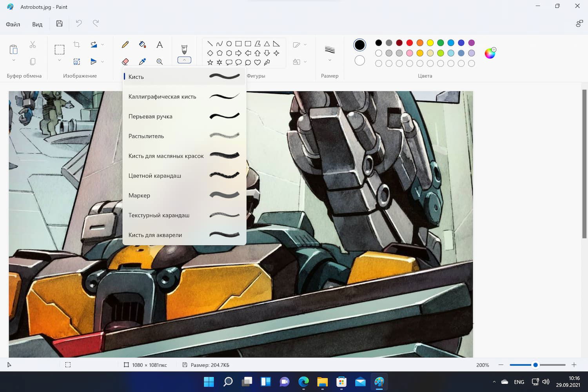Expand the Paste options chevron
The image size is (588, 392).
(13, 60)
